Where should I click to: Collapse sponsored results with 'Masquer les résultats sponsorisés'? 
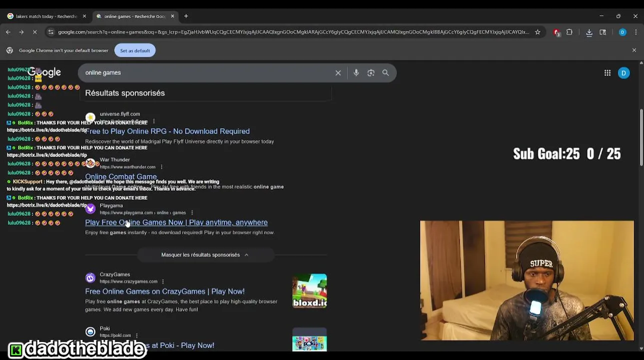pos(205,255)
